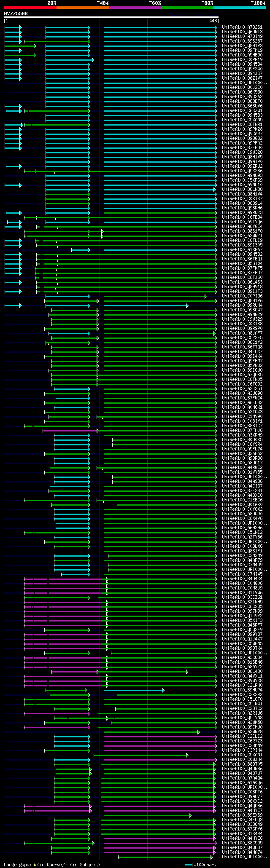
Task: Select the UniRef100_A8JAF7 label
Action: (x=242, y=333)
